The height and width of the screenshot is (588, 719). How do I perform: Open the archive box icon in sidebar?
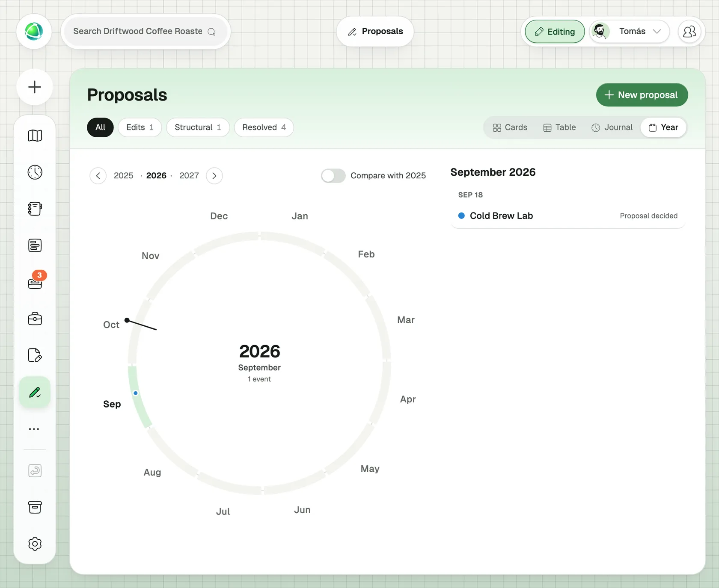click(35, 507)
